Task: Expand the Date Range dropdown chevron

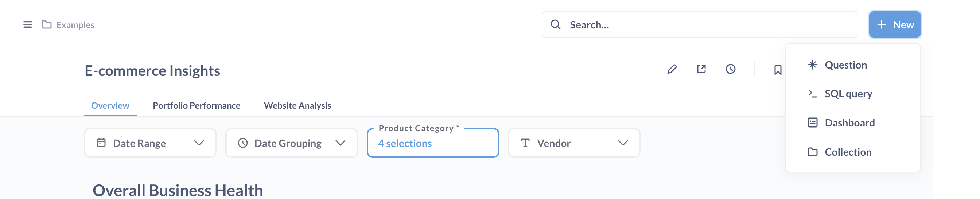Action: coord(199,143)
